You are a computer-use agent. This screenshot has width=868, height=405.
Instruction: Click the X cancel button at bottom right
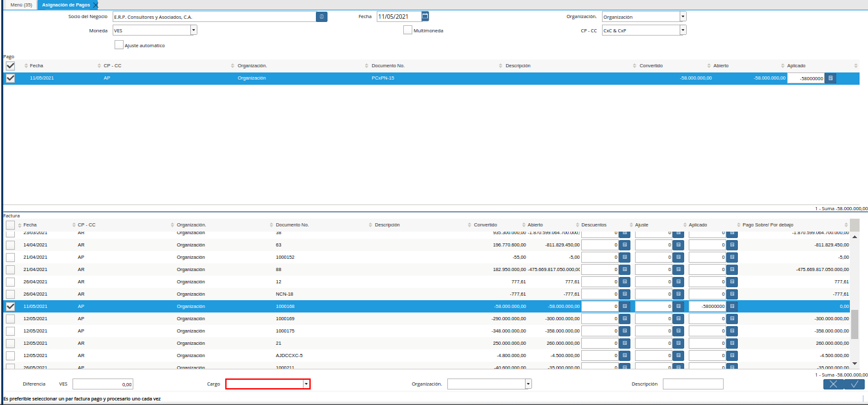tap(834, 384)
